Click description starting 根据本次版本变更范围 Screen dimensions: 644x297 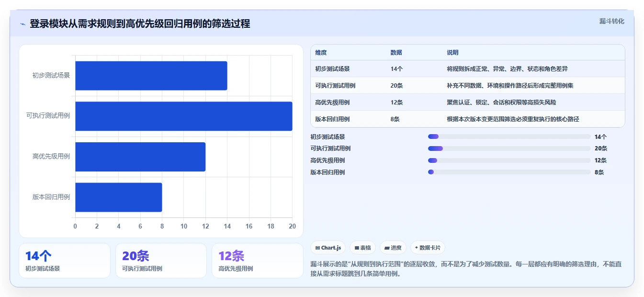pyautogui.click(x=513, y=119)
